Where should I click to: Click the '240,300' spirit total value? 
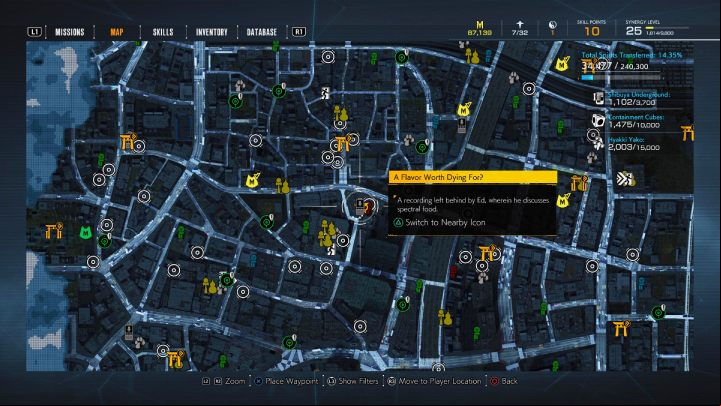click(634, 67)
